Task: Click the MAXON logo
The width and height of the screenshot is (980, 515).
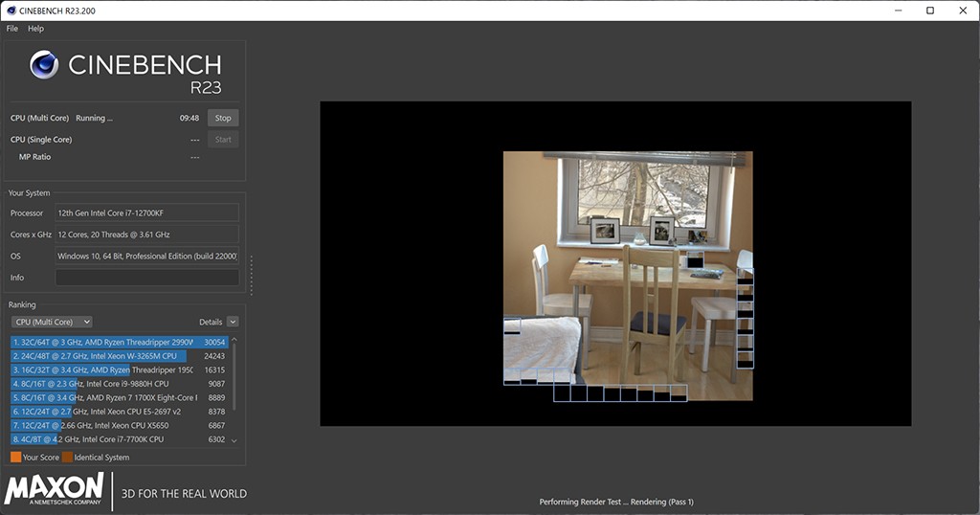Action: [55, 489]
